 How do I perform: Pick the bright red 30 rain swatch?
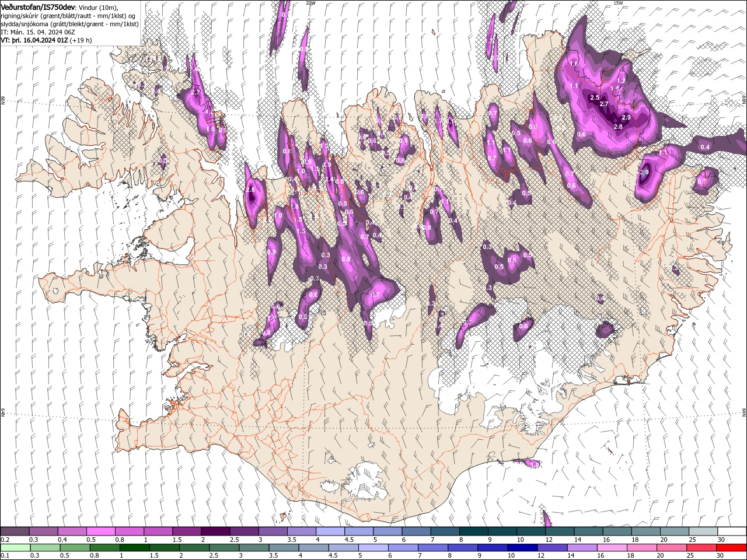[731, 548]
